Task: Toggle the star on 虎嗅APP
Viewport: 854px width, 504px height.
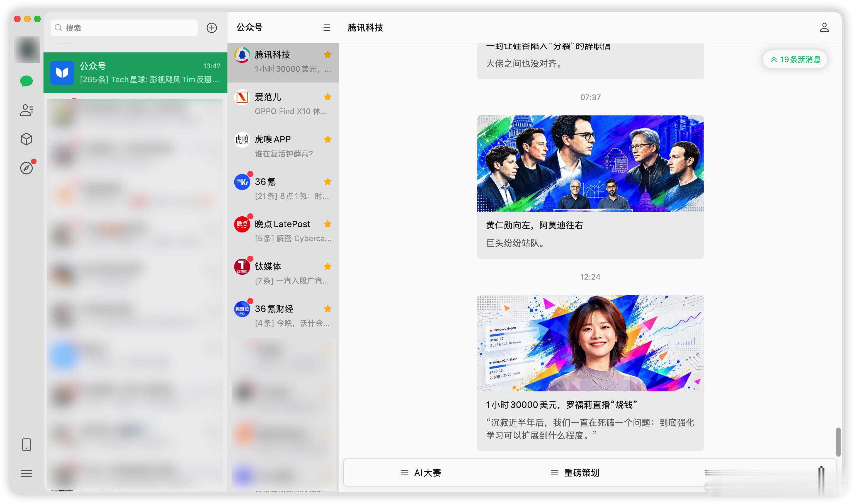Action: [x=328, y=139]
